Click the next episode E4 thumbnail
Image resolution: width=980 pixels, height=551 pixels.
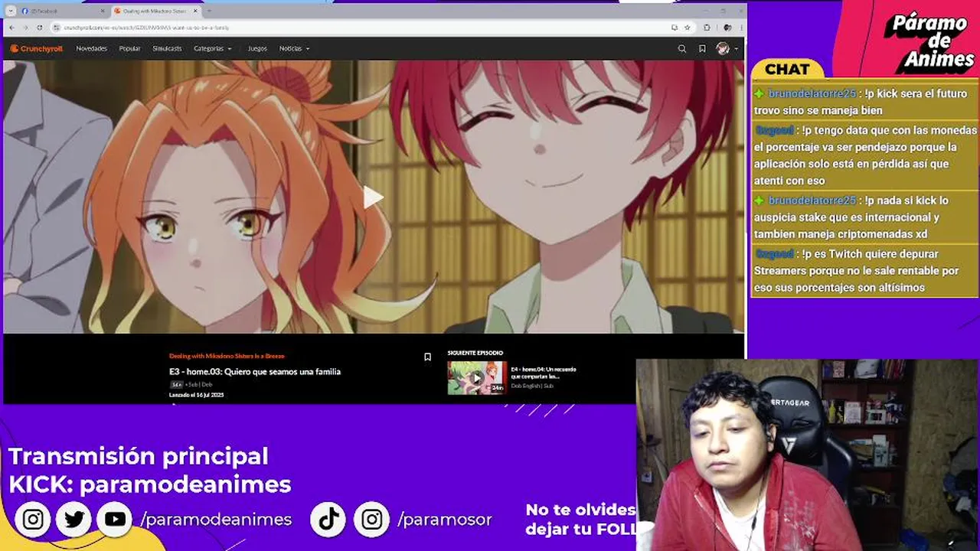coord(477,377)
